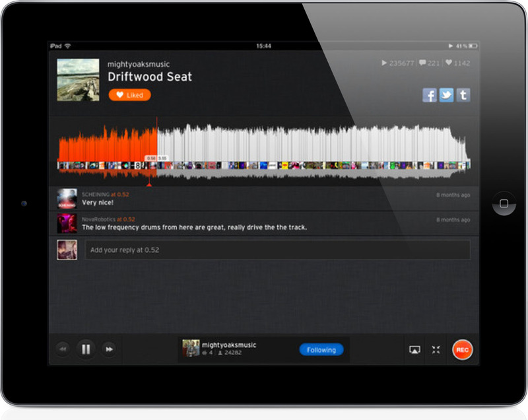Open SCHEINING username in comment

(x=96, y=194)
